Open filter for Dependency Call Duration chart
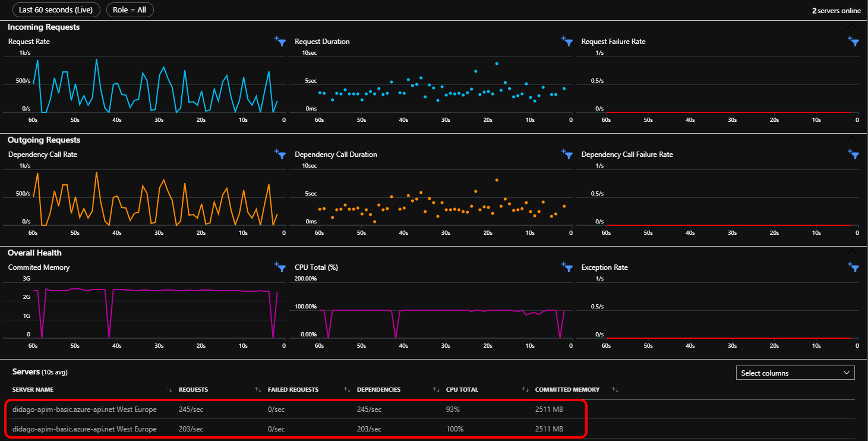Screen dimensions: 868x441 567,154
